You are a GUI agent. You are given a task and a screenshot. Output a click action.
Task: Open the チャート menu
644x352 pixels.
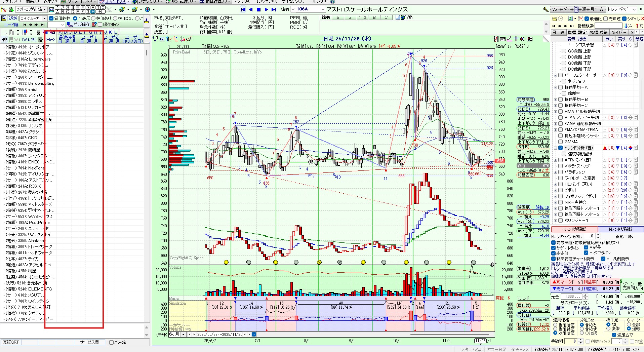(115, 1)
